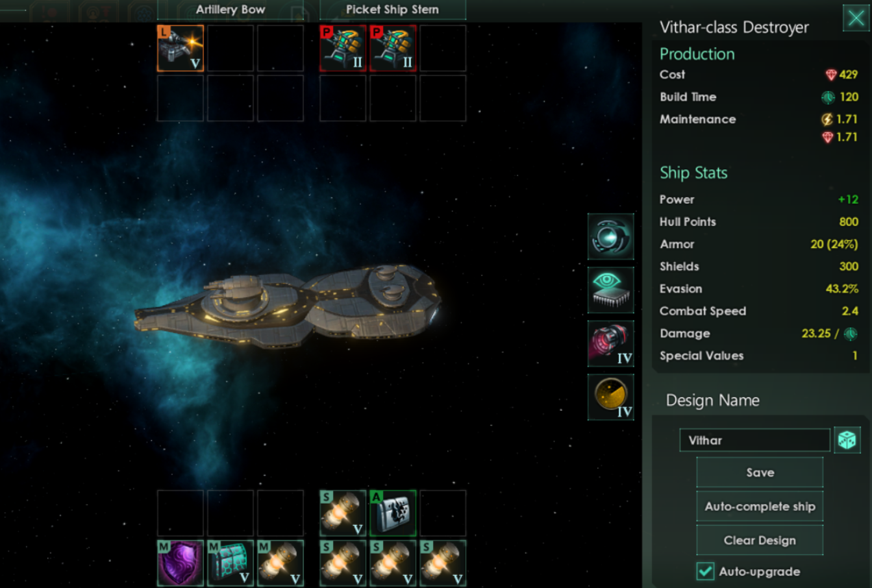Click the purple shield medium utility slot
This screenshot has width=872, height=588.
(181, 563)
